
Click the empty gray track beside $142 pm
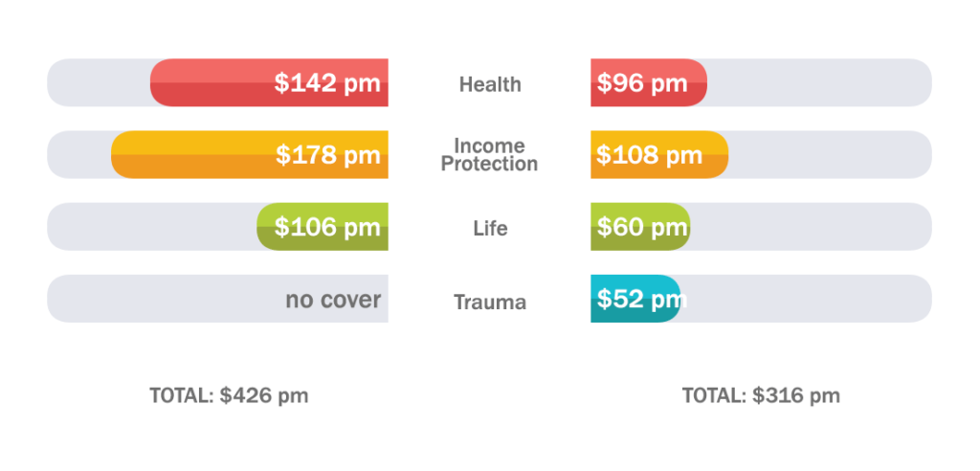click(x=98, y=83)
